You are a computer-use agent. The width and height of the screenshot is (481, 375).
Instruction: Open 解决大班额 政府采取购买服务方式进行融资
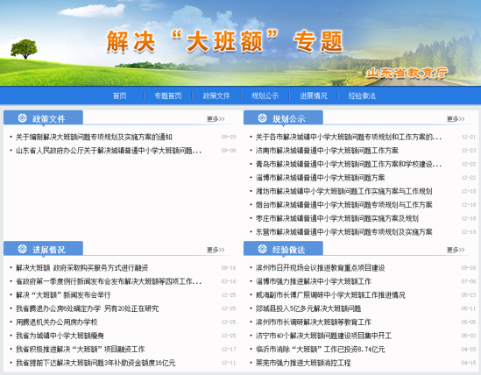[82, 268]
